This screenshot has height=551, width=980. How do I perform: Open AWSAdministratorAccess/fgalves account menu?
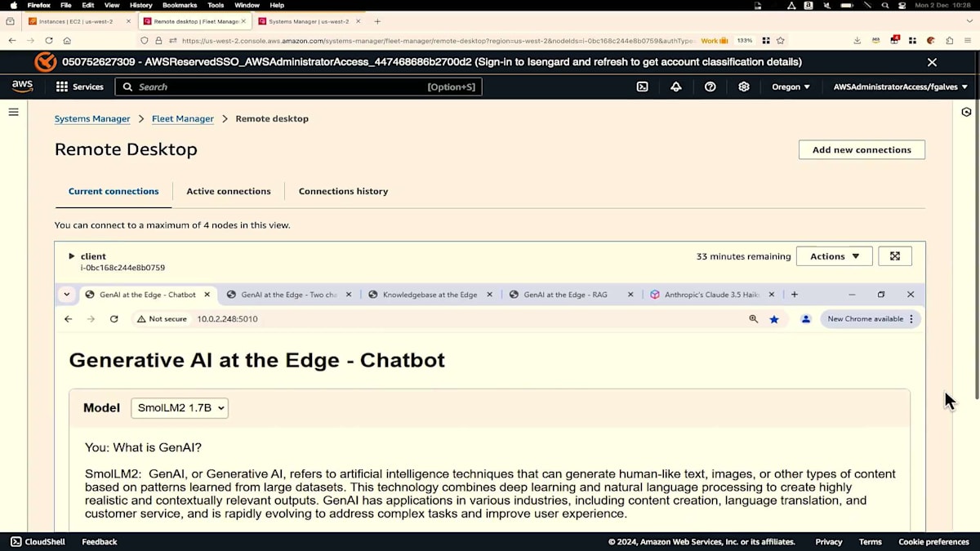pyautogui.click(x=900, y=87)
